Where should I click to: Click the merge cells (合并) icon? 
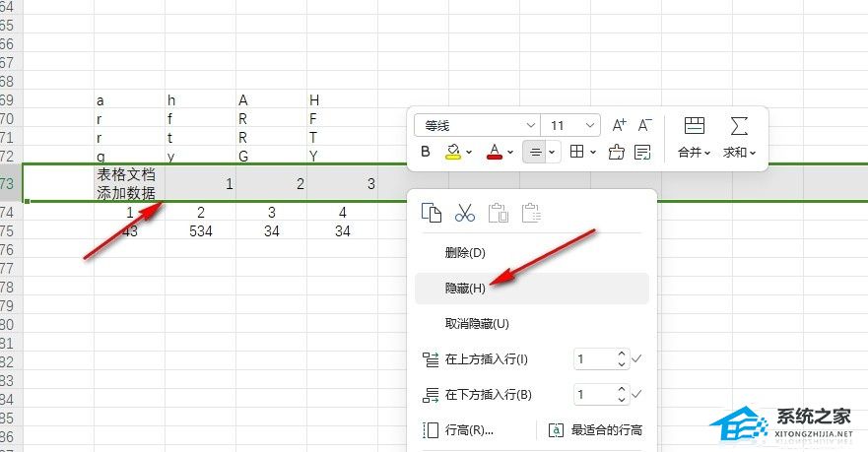coord(695,126)
